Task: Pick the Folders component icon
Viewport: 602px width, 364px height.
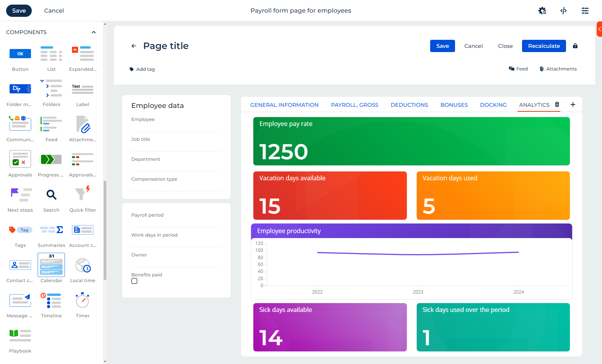Action: [51, 88]
